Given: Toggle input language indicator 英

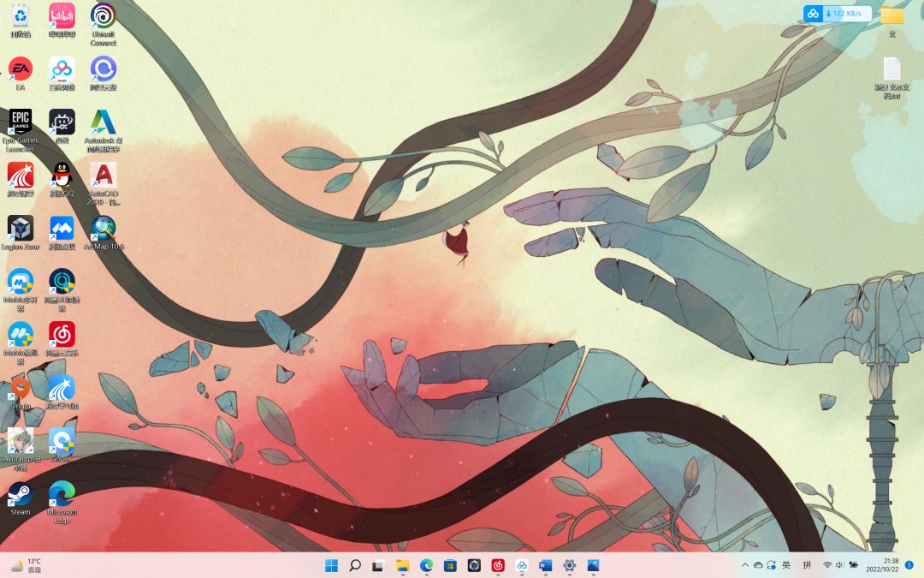Looking at the screenshot, I should (x=786, y=565).
